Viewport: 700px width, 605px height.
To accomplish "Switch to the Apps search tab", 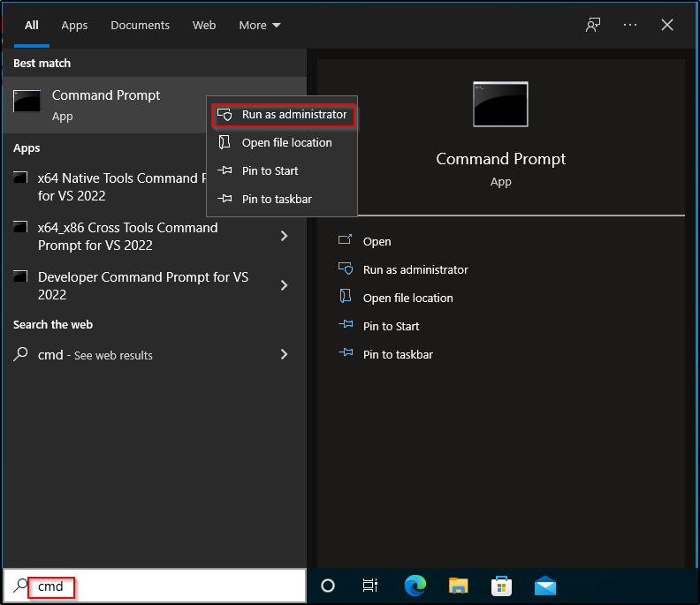I will coord(74,26).
